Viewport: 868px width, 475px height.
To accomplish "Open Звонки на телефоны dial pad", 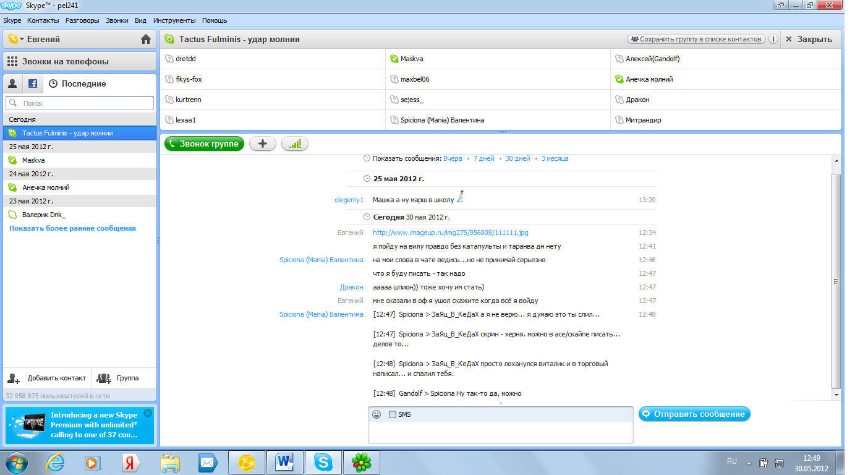I will tap(80, 61).
